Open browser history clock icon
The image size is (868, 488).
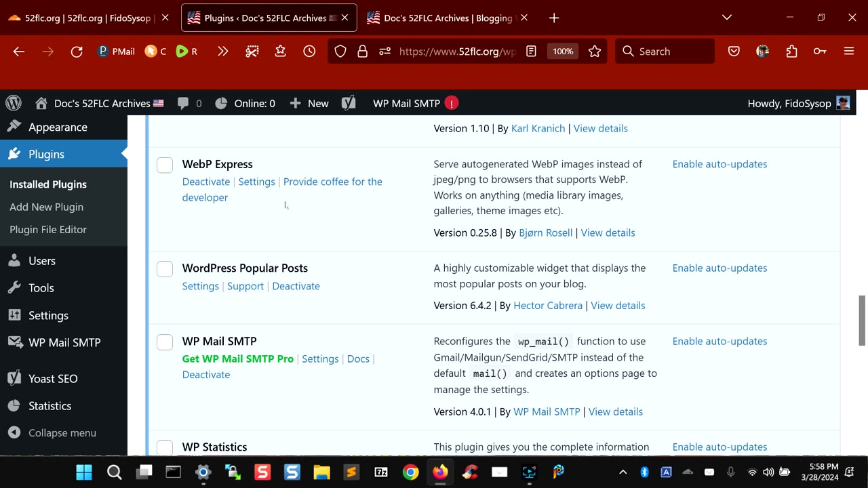(309, 52)
